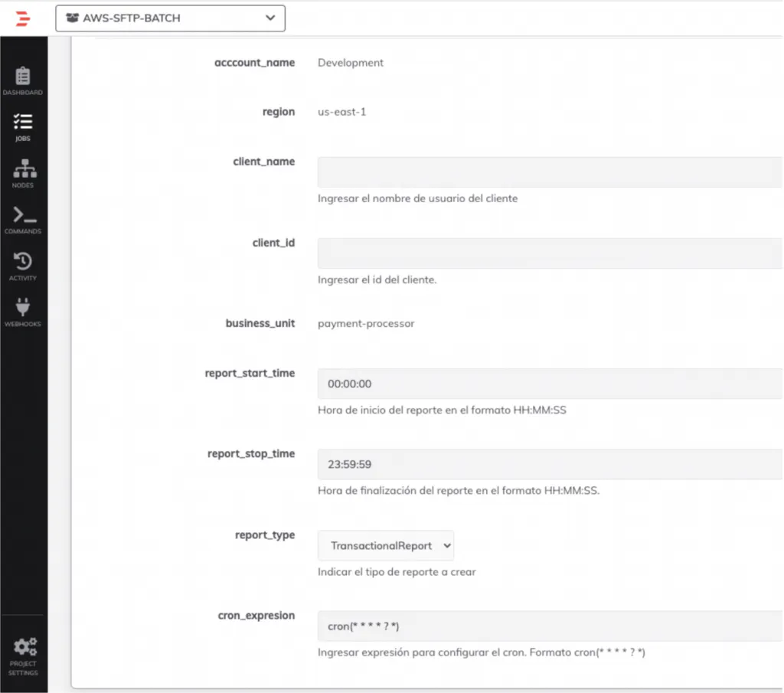Open Project Settings gears icon
This screenshot has width=784, height=693.
(x=23, y=646)
